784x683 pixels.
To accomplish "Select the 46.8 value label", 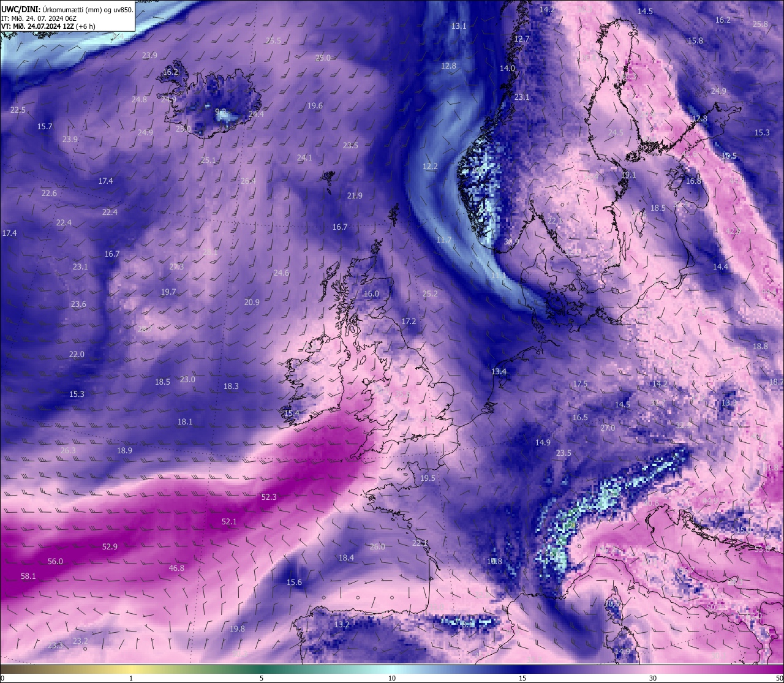I will click(176, 568).
